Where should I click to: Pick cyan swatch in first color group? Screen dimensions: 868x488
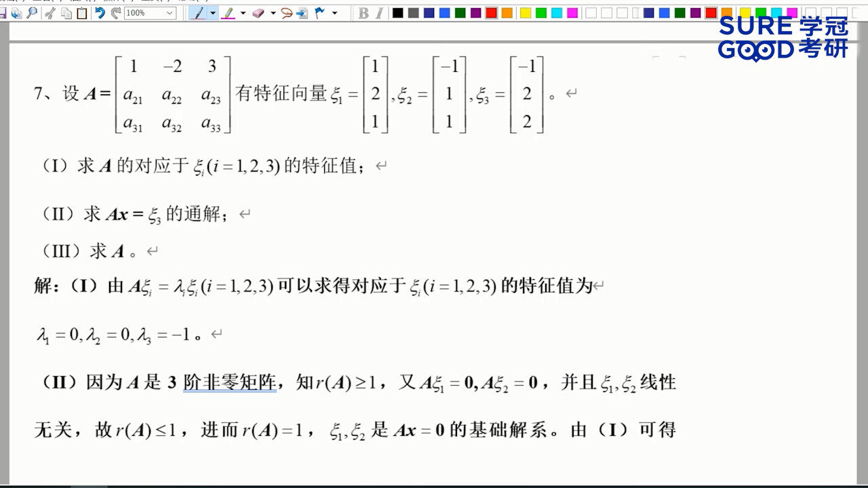(557, 13)
